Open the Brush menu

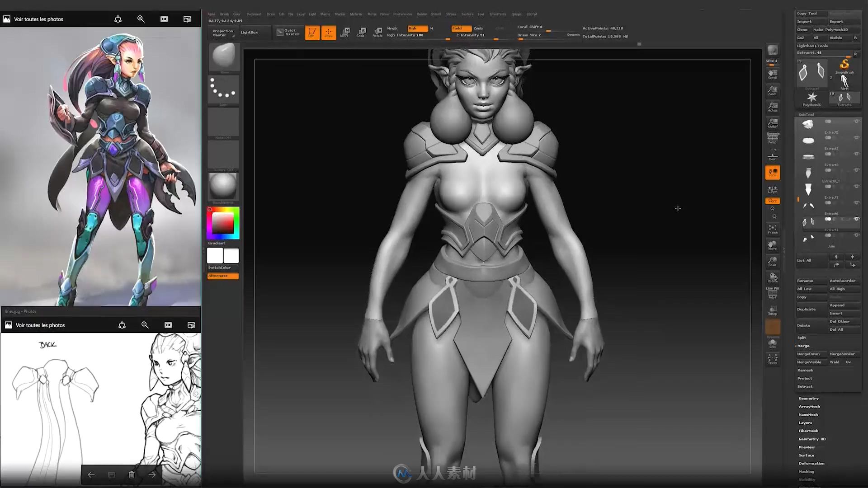click(224, 14)
